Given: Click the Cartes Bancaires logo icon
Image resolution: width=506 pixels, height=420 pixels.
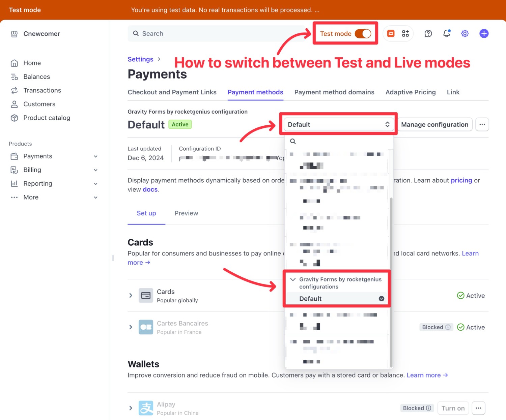Looking at the screenshot, I should (x=146, y=327).
